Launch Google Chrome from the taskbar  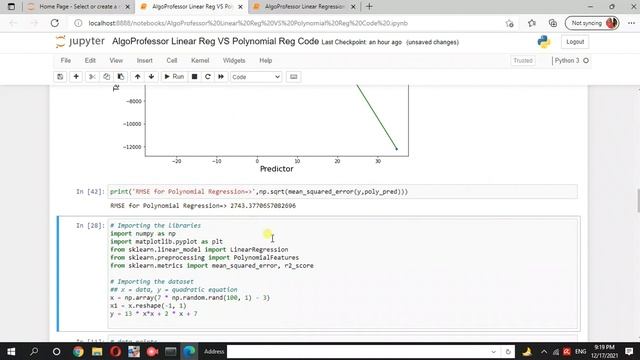(78, 351)
